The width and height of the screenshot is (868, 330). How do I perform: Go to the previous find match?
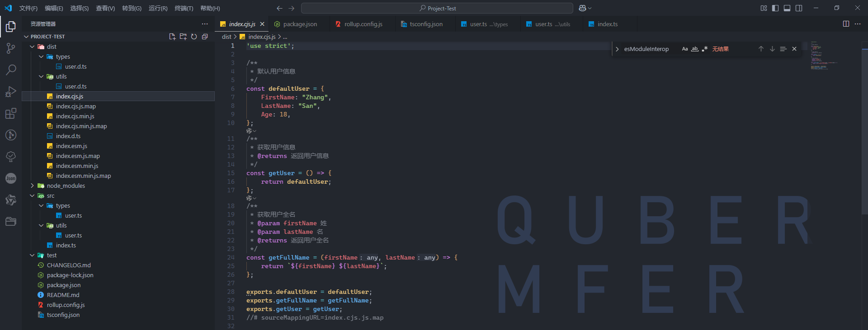761,49
